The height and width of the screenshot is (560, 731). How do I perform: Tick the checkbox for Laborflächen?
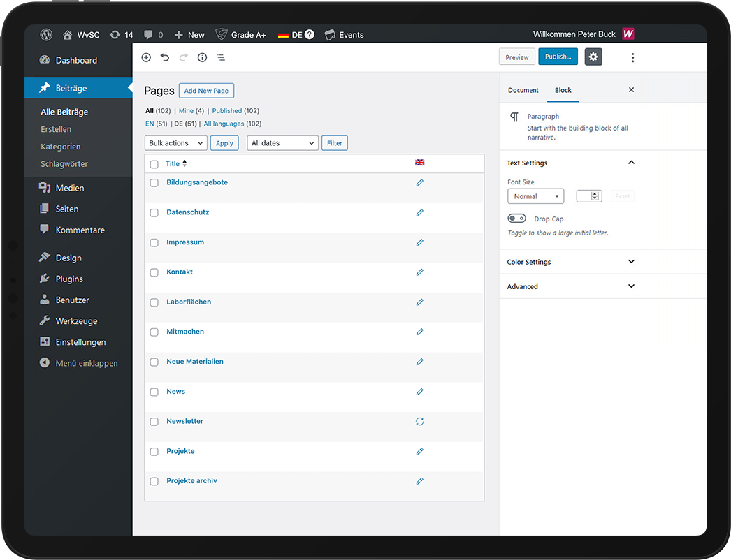[154, 302]
